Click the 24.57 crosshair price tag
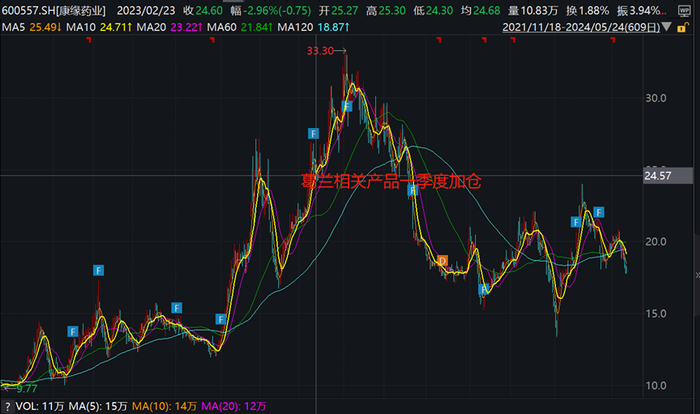Viewport: 700px width, 414px height. point(667,176)
